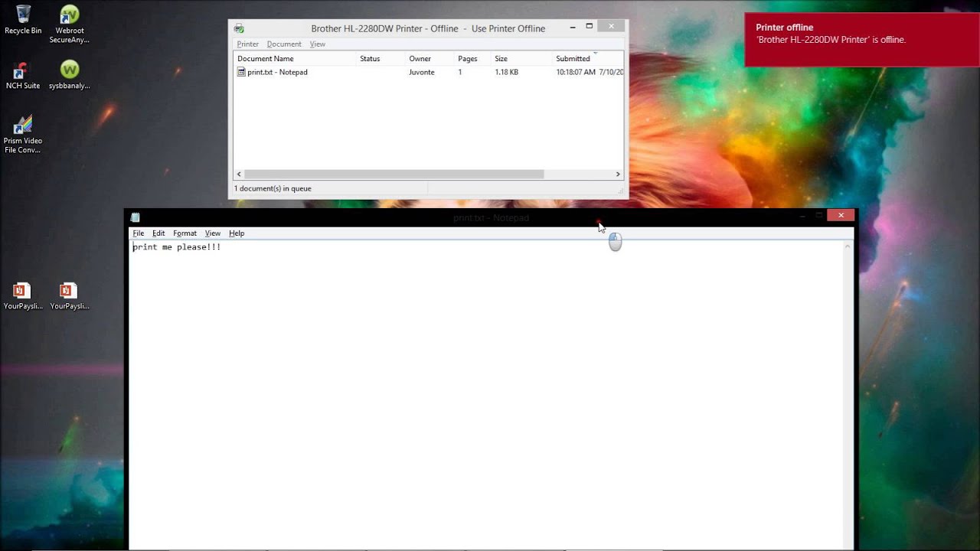Select the Prism Video File Converter icon
This screenshot has width=980, height=551.
coord(23,134)
